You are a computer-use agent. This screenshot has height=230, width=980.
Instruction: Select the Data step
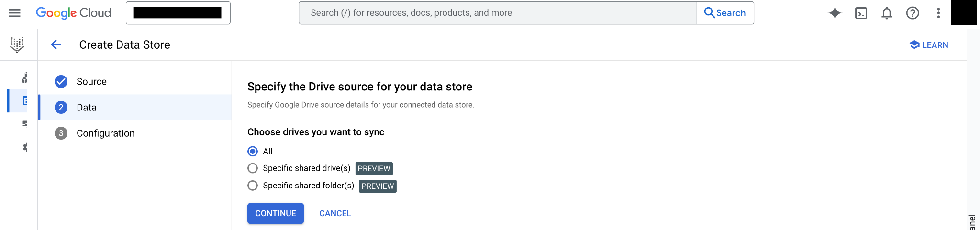click(x=87, y=108)
